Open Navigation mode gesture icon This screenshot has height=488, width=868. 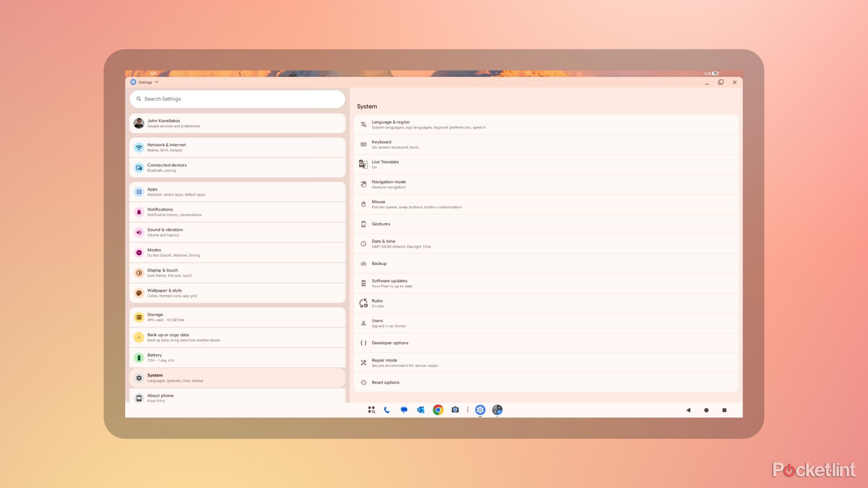click(x=363, y=184)
